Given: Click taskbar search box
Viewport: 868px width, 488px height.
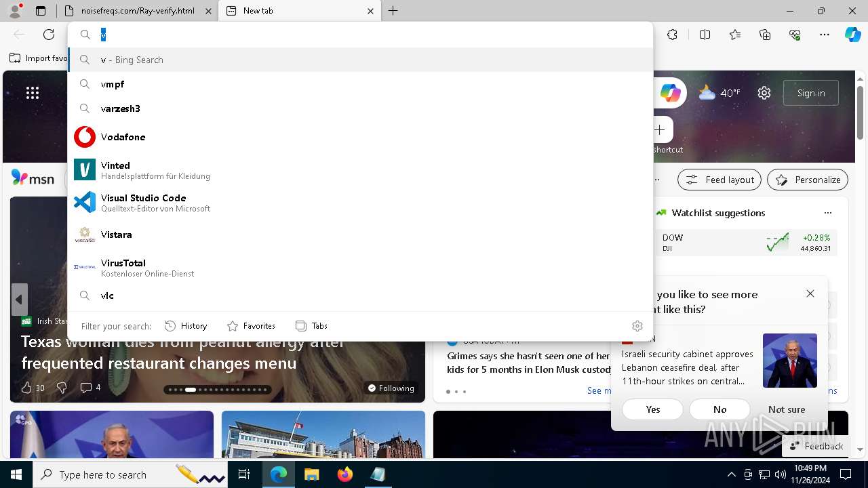Looking at the screenshot, I should coord(131,474).
